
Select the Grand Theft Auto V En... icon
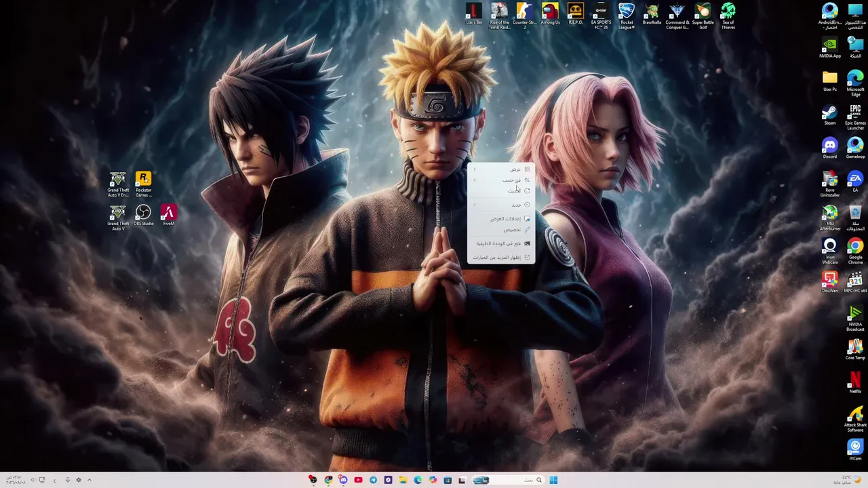point(118,184)
